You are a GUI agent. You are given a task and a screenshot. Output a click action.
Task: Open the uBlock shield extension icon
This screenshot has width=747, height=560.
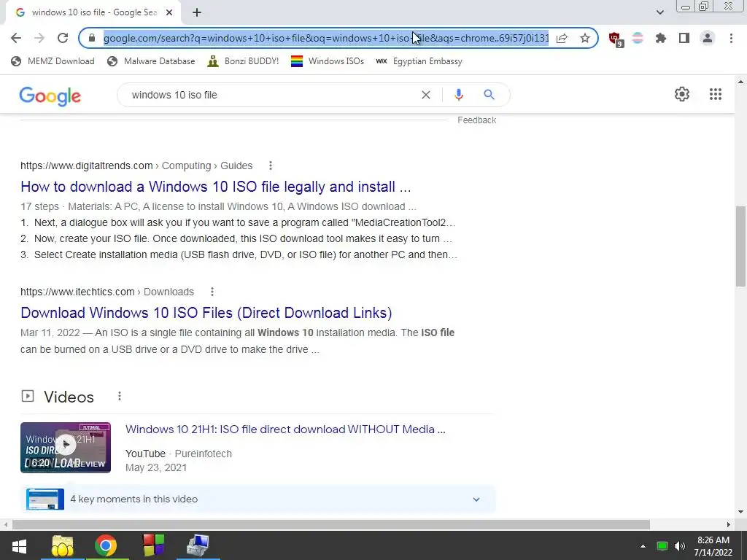(x=616, y=39)
